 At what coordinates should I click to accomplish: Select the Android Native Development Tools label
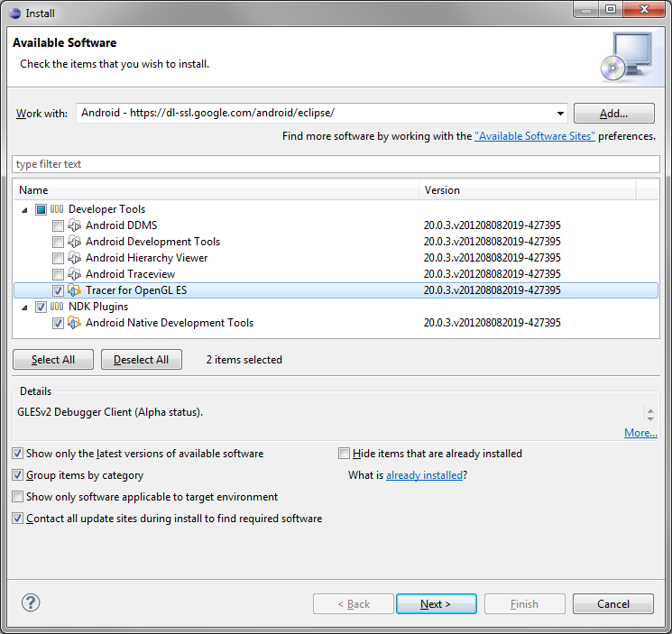[170, 323]
